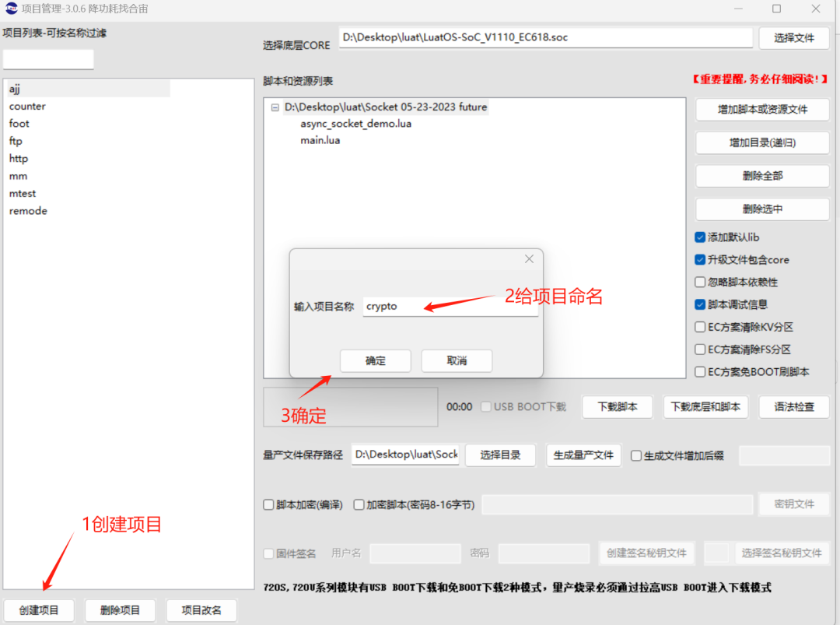This screenshot has width=840, height=625.
Task: Add a directory using 增加目录(递归)
Action: [x=761, y=142]
